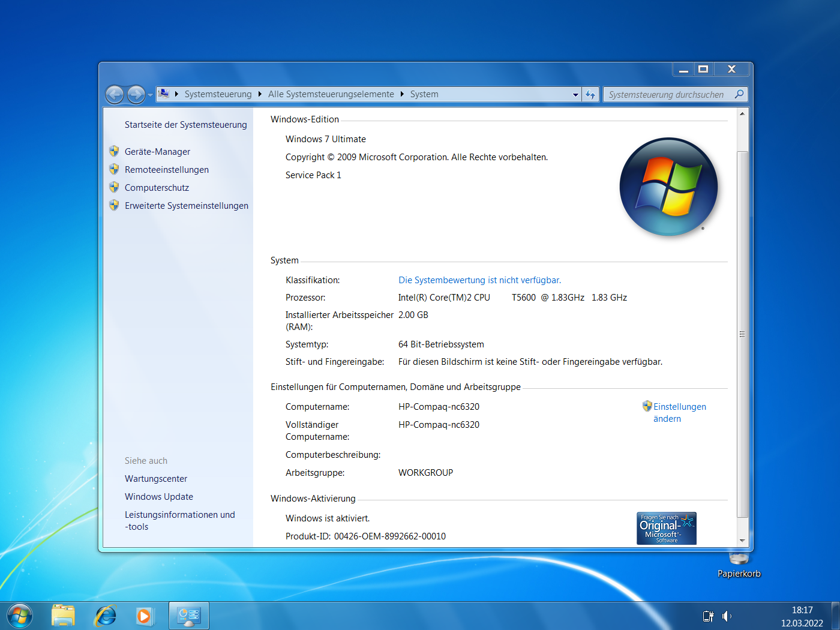Click the 2.00 GB RAM value
Image resolution: width=840 pixels, height=630 pixels.
[x=413, y=315]
